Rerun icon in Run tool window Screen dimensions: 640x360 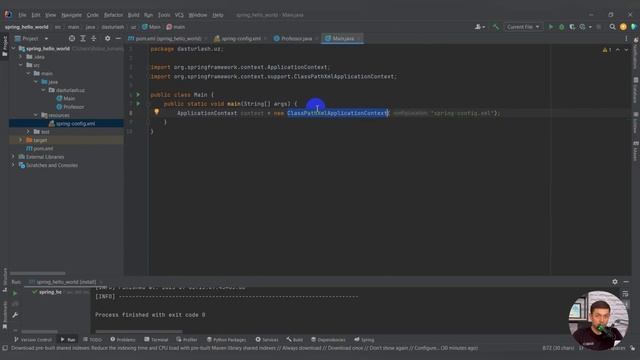pos(15,293)
